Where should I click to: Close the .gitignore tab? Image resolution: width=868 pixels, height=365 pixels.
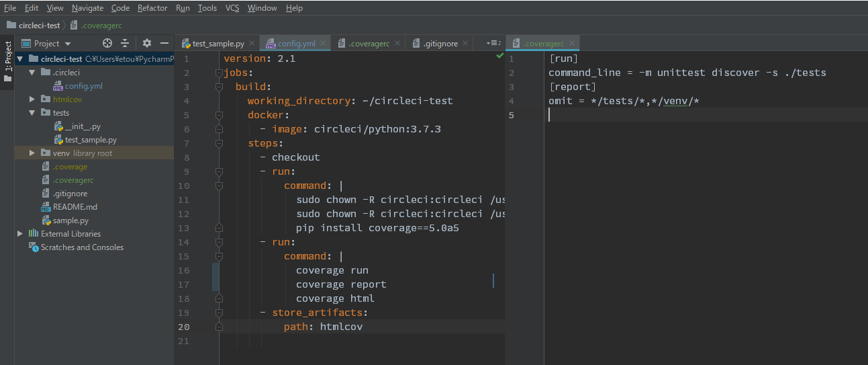tap(467, 44)
